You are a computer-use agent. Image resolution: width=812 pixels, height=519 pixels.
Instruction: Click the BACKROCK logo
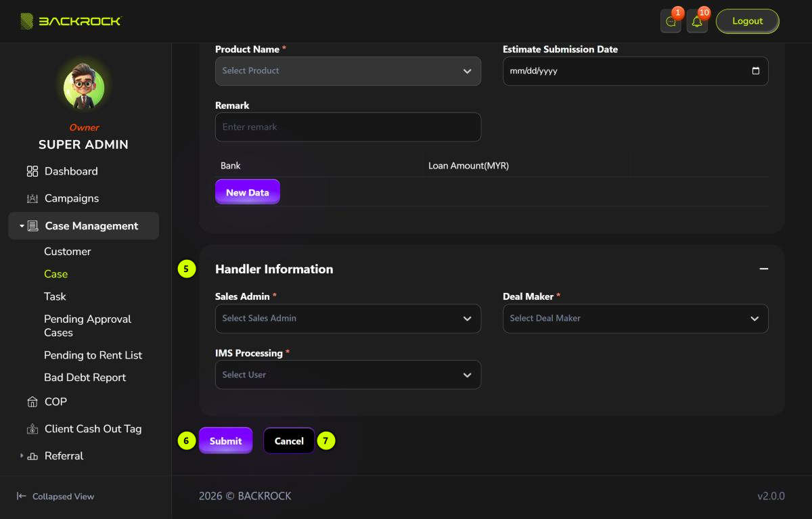(71, 21)
